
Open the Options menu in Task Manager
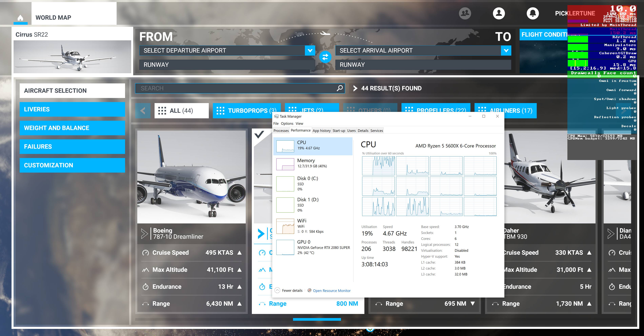[x=287, y=124]
